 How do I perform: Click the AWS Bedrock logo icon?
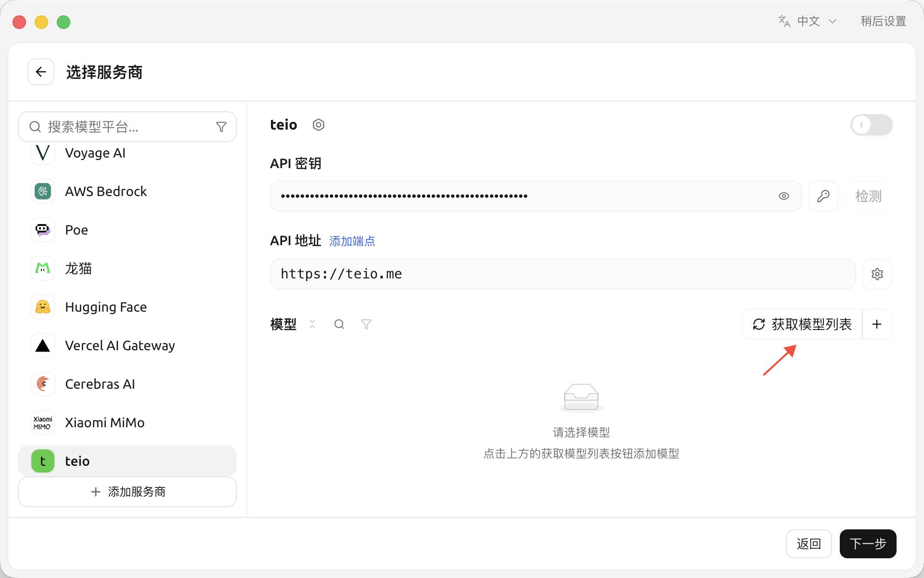pos(43,191)
